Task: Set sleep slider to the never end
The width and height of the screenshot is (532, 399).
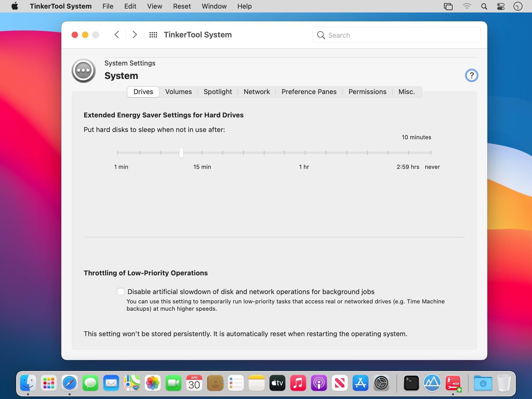Action: (431, 153)
